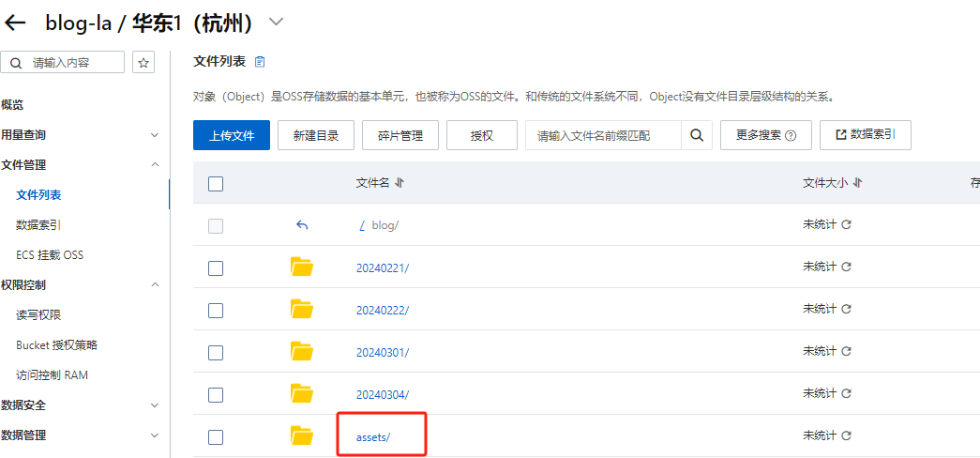Collapse the 文件管理 section chevron

click(x=155, y=164)
